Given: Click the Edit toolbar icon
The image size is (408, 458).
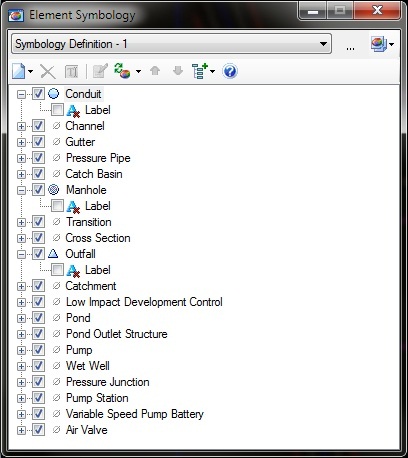Looking at the screenshot, I should pyautogui.click(x=100, y=71).
